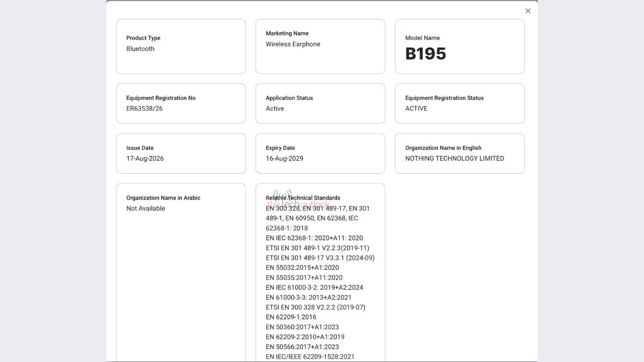
Task: Select the Not Available Arabic name value
Action: 145,208
